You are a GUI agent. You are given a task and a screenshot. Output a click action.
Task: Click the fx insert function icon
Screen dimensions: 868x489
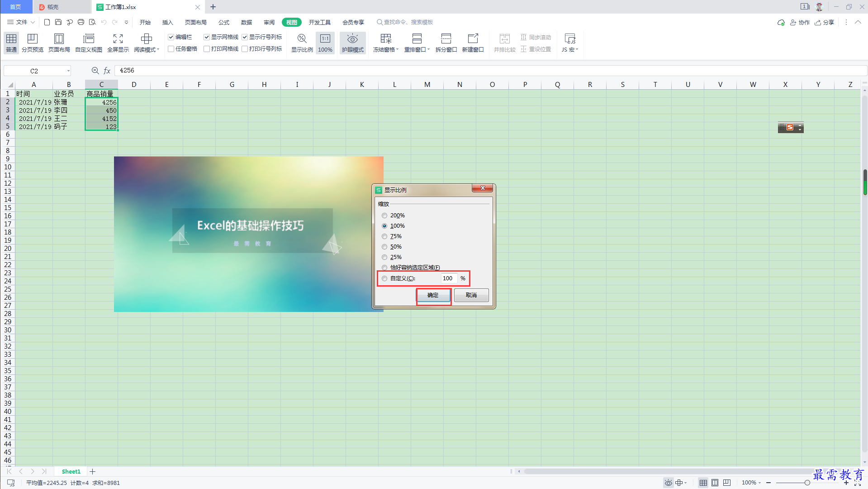tap(107, 71)
